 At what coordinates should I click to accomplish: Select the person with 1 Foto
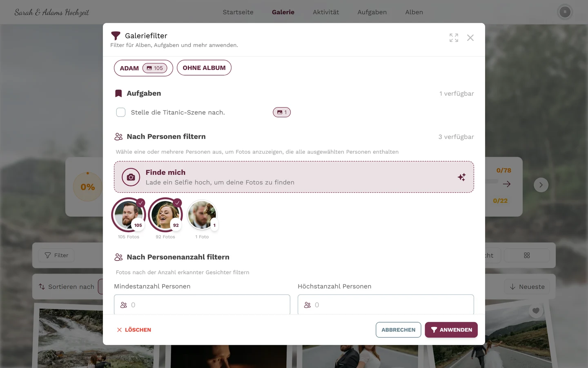click(x=202, y=215)
